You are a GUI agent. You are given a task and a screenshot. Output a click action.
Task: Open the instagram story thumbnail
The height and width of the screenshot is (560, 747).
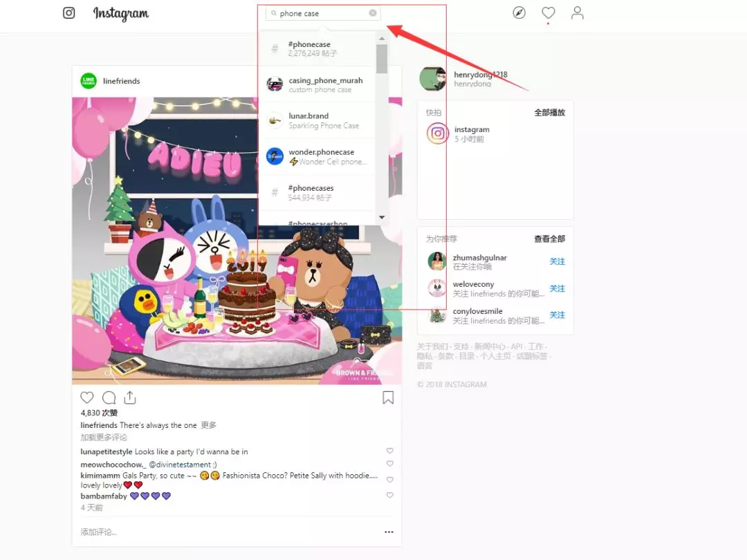coord(437,133)
